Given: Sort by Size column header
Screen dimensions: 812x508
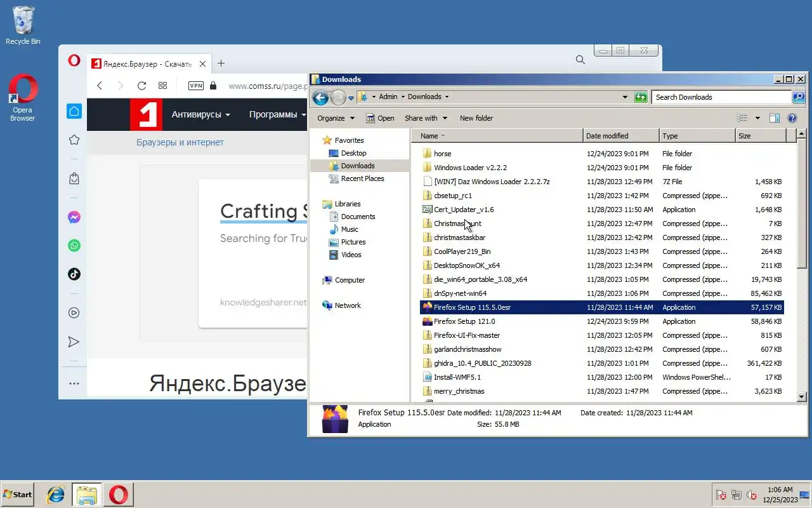Looking at the screenshot, I should pyautogui.click(x=760, y=136).
